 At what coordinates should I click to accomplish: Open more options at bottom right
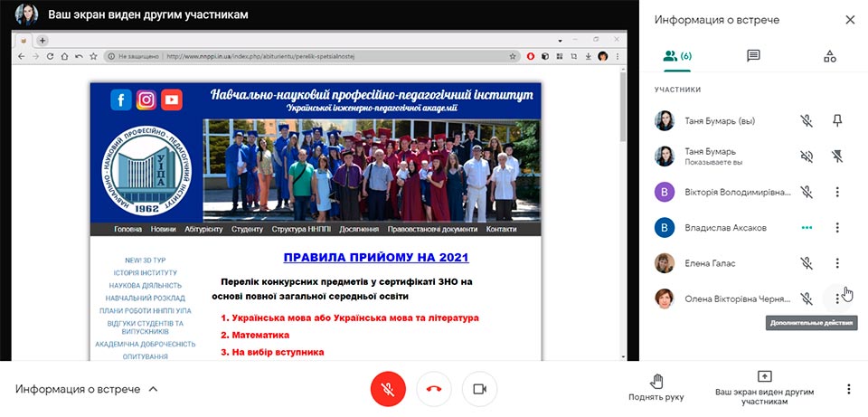[x=849, y=389]
